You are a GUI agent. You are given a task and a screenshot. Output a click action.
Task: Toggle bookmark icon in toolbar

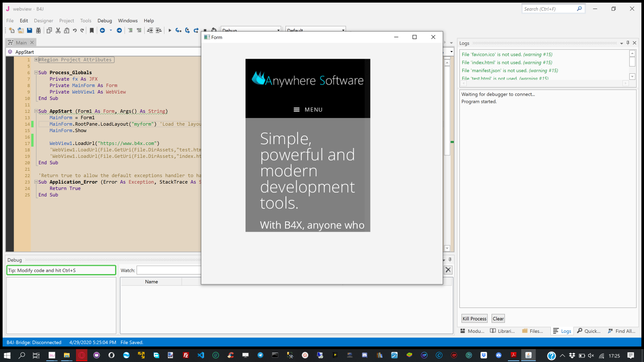tap(91, 30)
